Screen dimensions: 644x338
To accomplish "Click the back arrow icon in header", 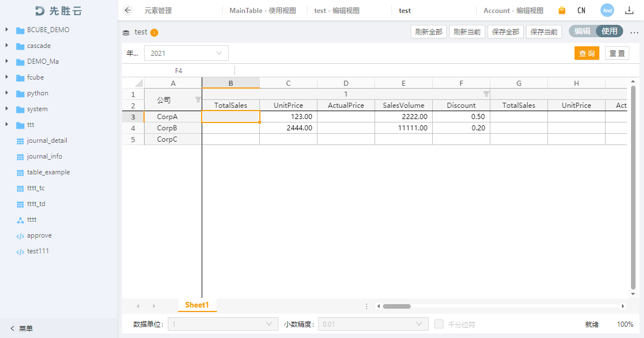I will click(x=128, y=10).
